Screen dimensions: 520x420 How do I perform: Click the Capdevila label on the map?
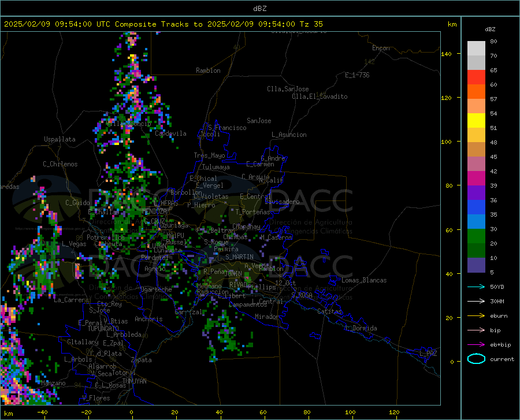pyautogui.click(x=170, y=133)
